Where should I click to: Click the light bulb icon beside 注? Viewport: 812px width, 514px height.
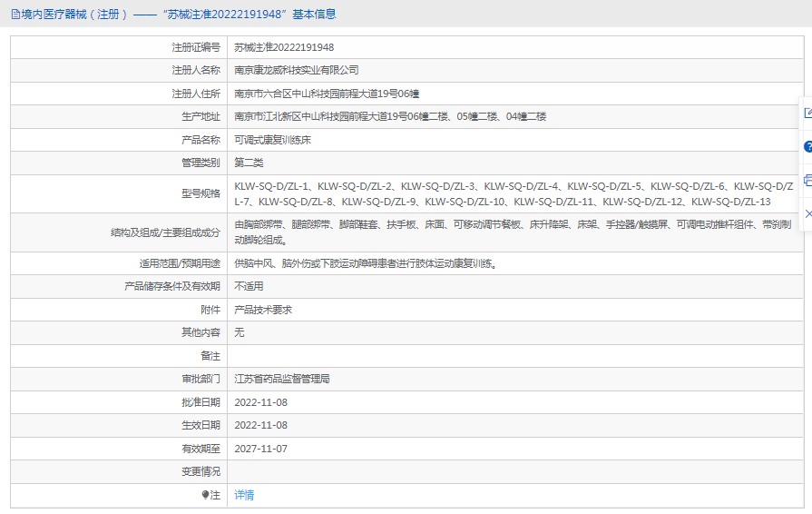(205, 495)
